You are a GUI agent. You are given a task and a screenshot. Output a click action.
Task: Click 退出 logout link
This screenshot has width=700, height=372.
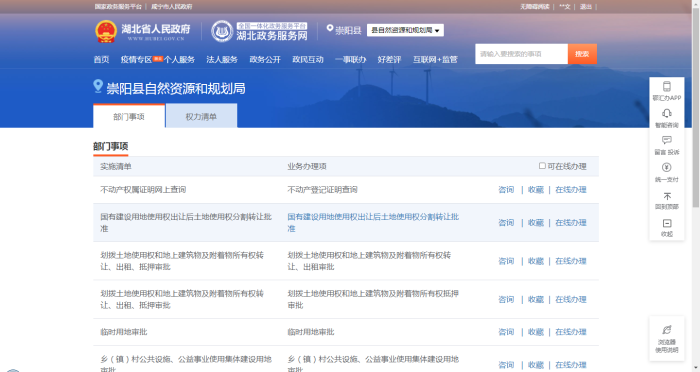pyautogui.click(x=586, y=6)
